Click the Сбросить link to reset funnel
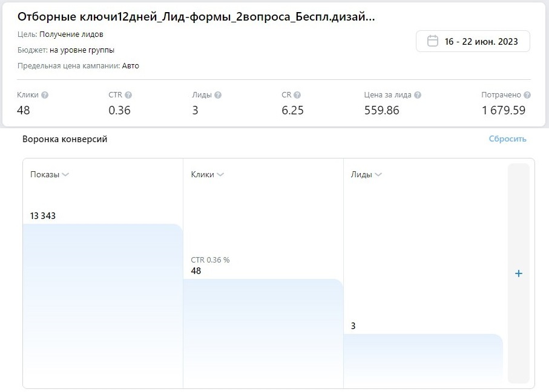 coord(507,139)
